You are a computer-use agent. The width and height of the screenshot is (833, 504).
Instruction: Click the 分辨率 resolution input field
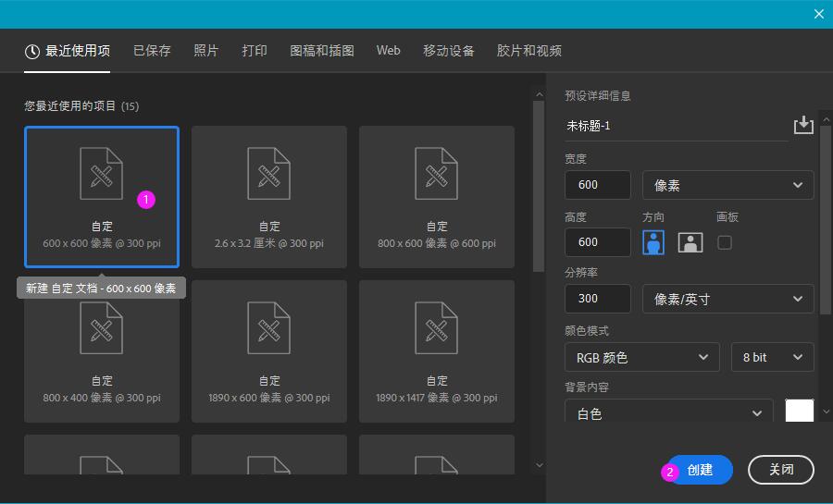click(x=598, y=299)
